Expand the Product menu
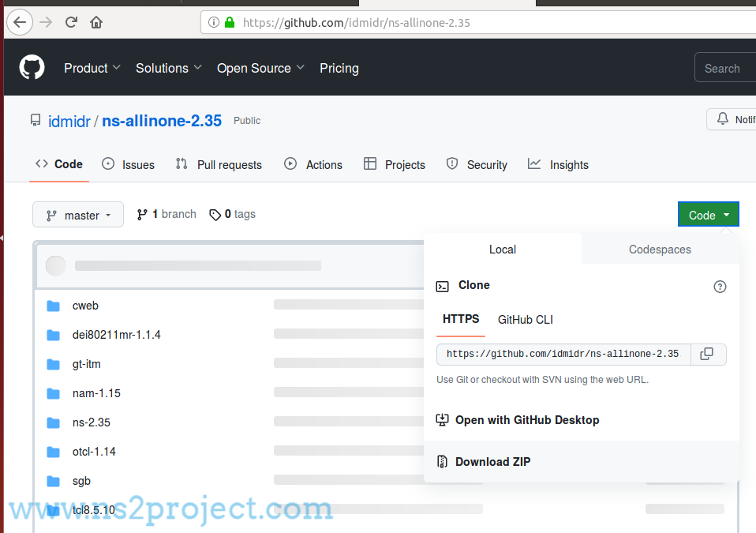Viewport: 756px width, 533px height. (92, 68)
